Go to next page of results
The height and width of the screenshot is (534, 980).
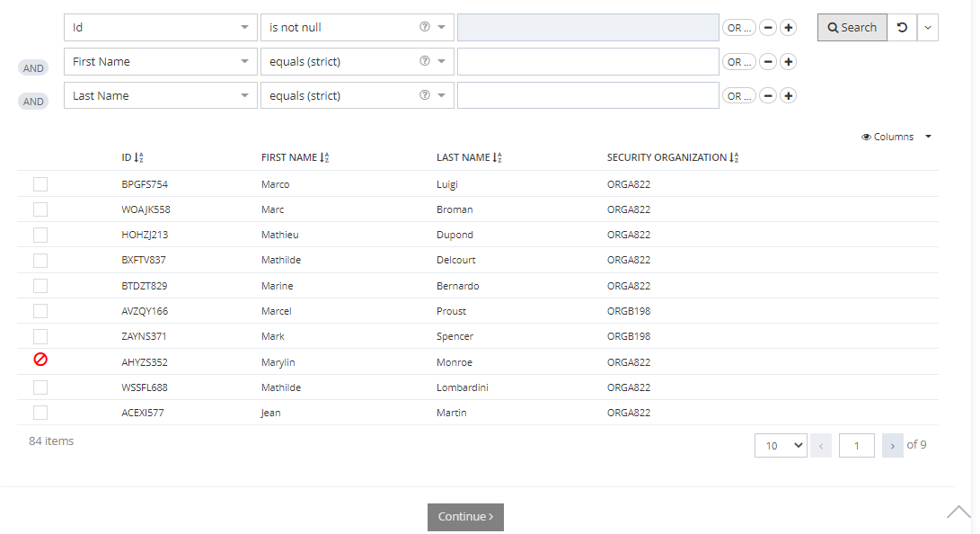tap(892, 445)
